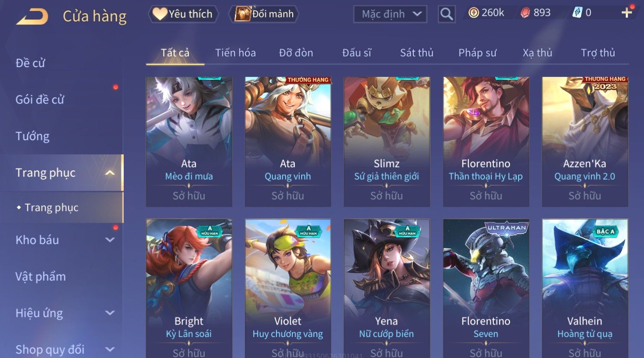Open the Mặc định sort dropdown

390,14
